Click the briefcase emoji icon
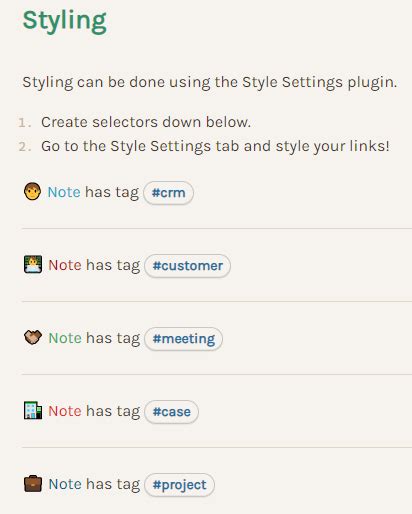Screen dimensions: 412x514 click(33, 484)
